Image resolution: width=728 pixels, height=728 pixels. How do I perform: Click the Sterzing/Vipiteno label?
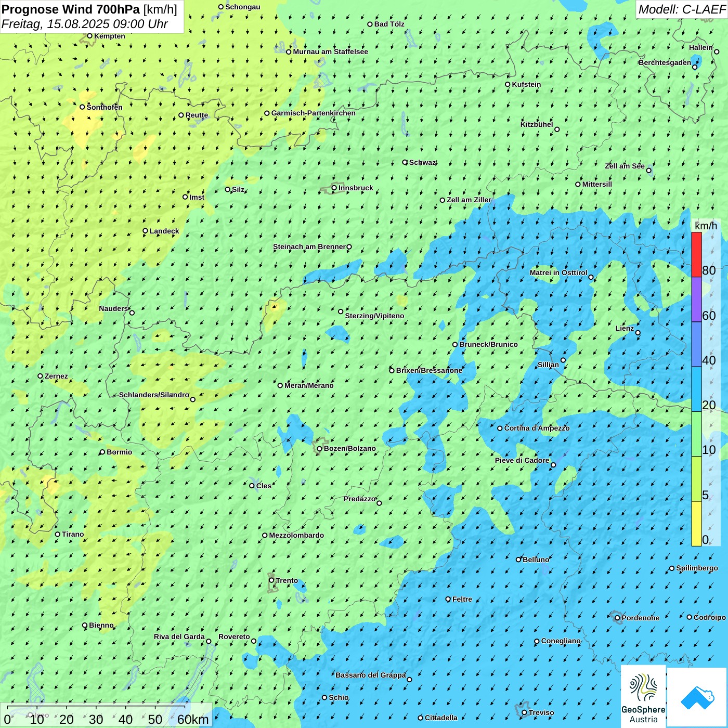[x=374, y=316]
